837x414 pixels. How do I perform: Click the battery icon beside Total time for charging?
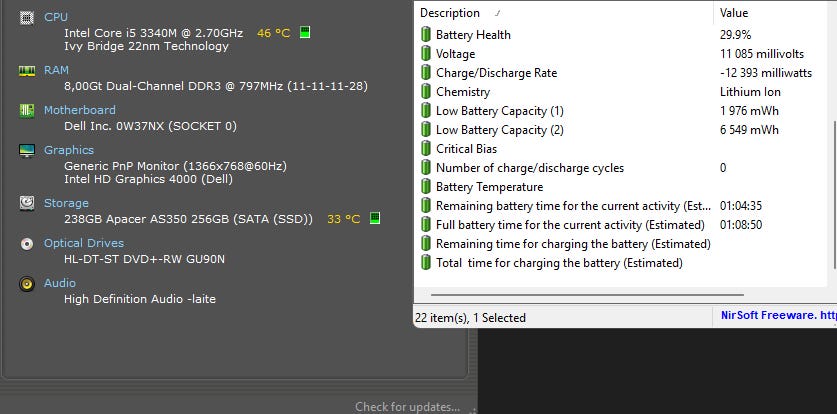click(425, 262)
